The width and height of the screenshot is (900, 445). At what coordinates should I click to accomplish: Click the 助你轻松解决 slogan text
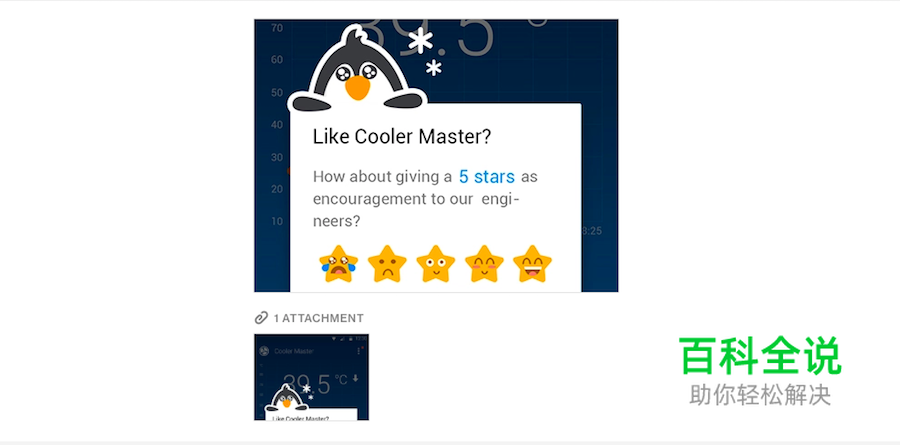coord(760,395)
